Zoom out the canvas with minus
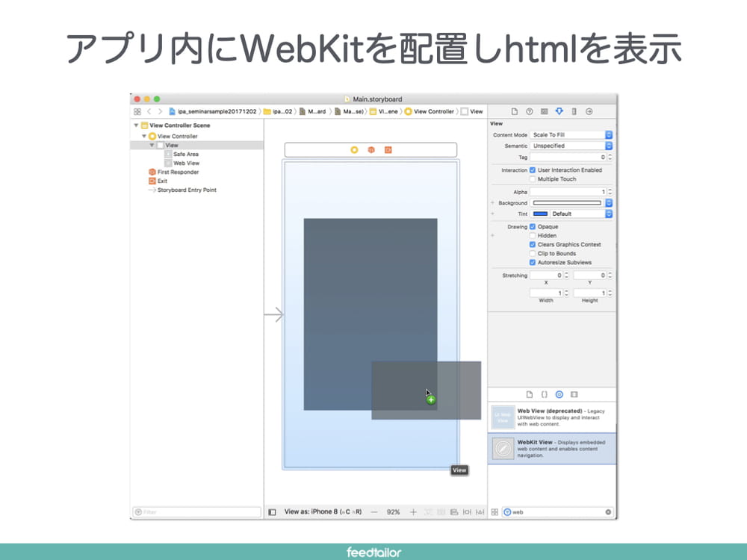Screen dimensions: 747x560 point(374,512)
